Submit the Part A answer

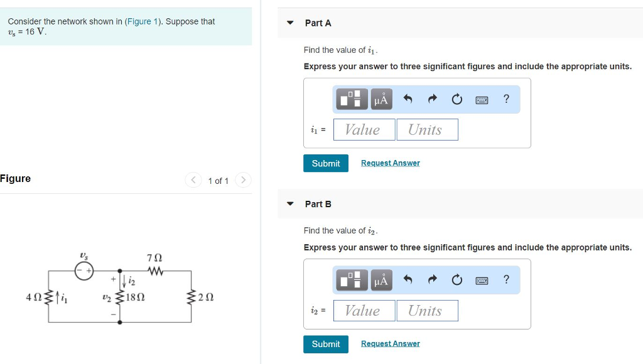tap(326, 163)
